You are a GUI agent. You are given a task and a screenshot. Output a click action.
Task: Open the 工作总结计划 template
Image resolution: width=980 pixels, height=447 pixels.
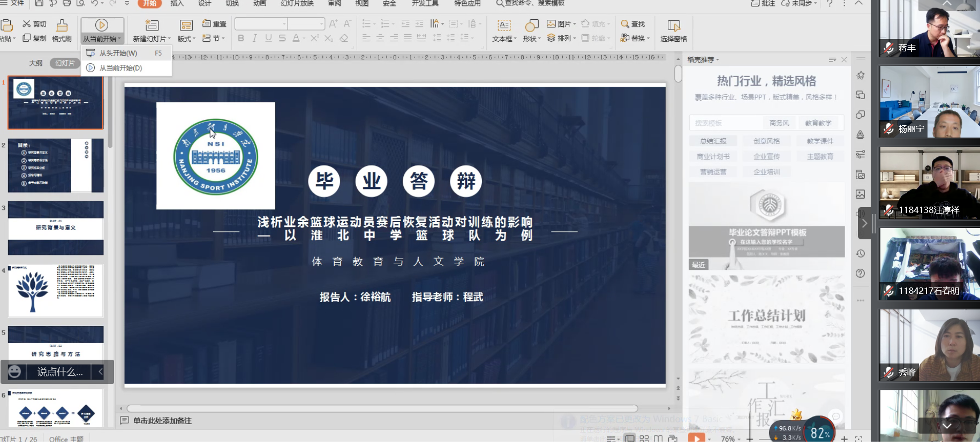[x=767, y=319]
